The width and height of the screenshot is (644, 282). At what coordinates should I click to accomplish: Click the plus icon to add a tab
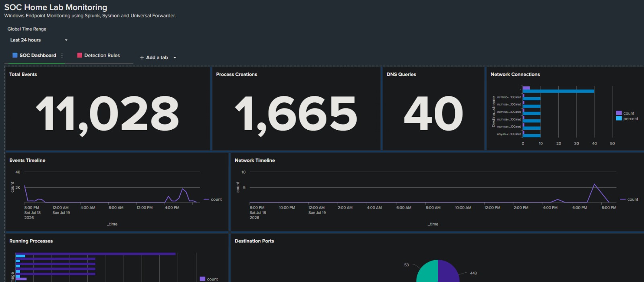(142, 58)
